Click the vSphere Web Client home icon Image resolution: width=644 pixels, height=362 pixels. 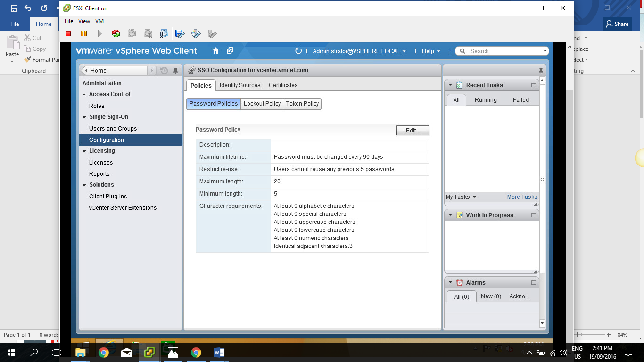[215, 51]
